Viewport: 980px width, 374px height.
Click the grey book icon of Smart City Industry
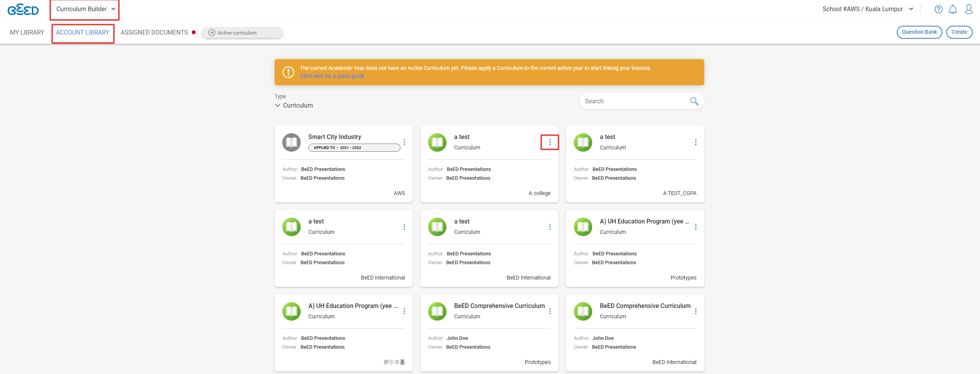pyautogui.click(x=292, y=142)
